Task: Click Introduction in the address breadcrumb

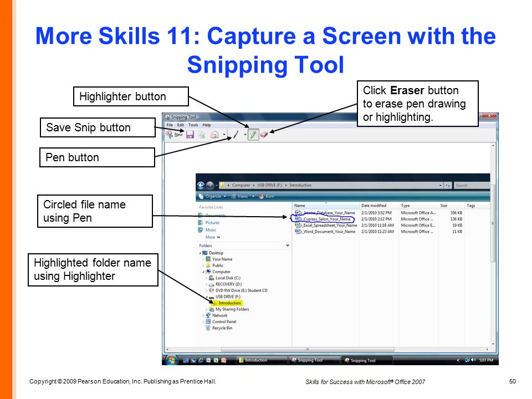Action: tap(300, 185)
